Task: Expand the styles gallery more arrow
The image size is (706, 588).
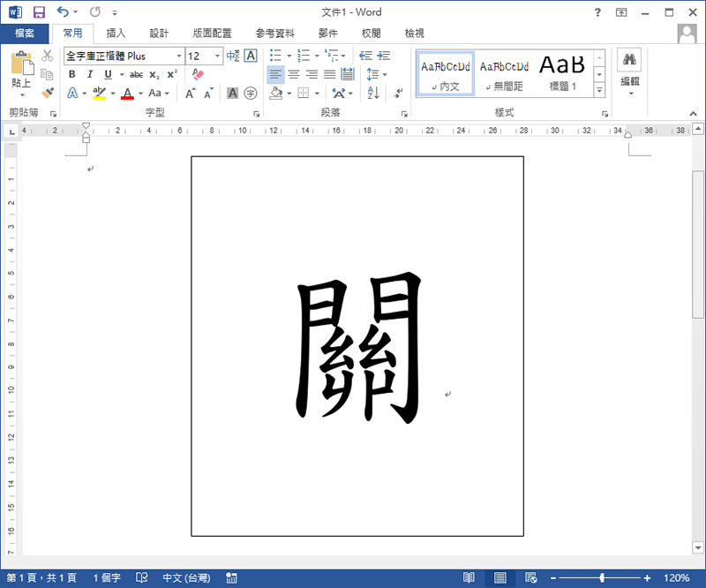Action: (x=599, y=90)
